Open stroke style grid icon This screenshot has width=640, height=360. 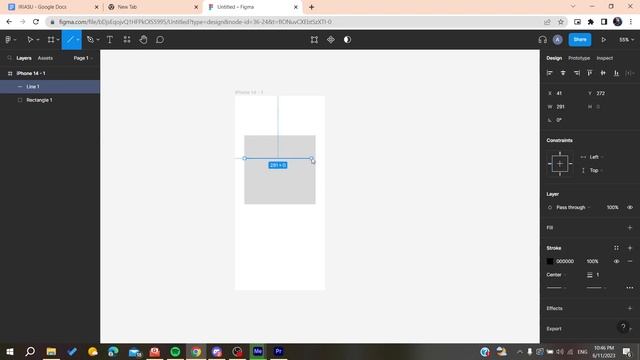coord(616,248)
